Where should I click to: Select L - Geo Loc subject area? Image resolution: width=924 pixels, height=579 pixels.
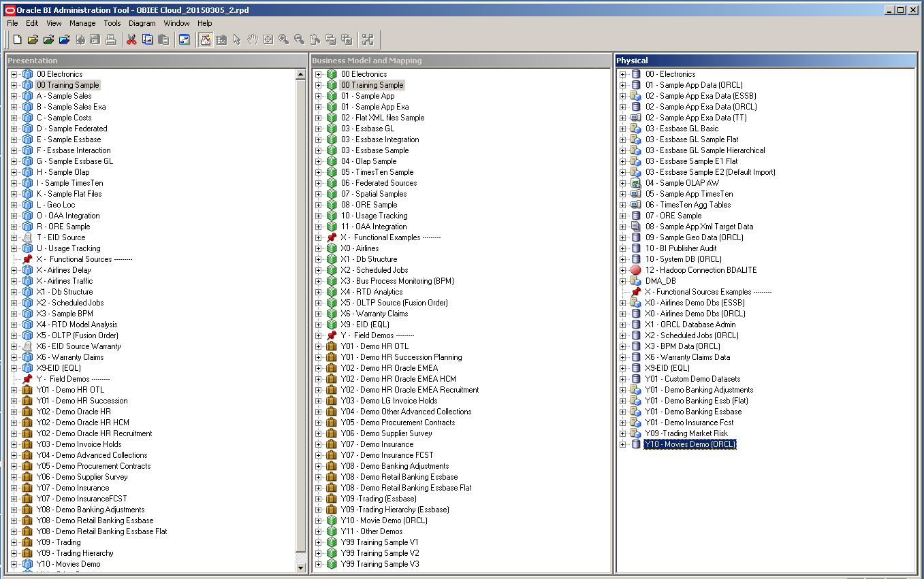[56, 205]
